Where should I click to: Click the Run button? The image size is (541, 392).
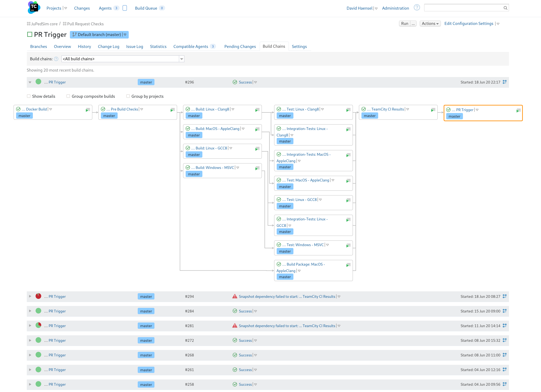point(405,23)
